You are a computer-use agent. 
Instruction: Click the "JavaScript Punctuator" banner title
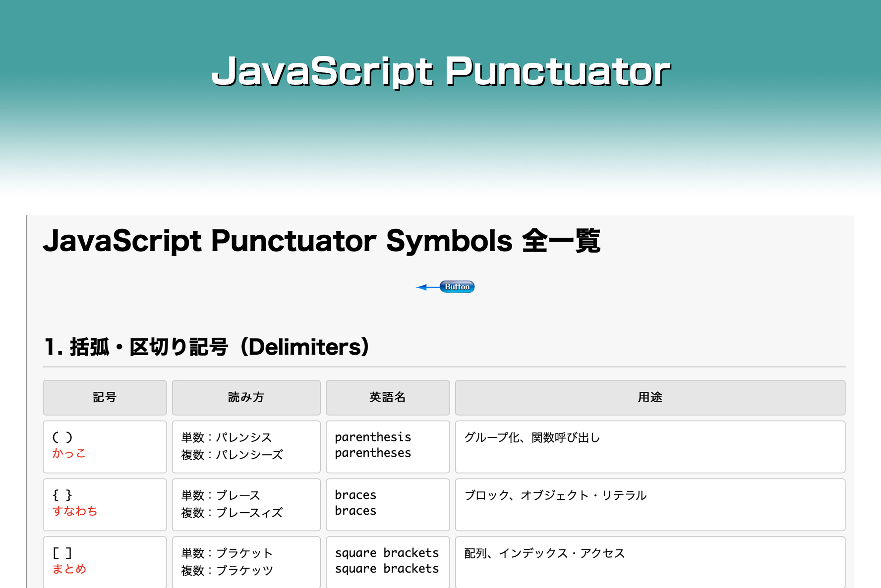440,71
